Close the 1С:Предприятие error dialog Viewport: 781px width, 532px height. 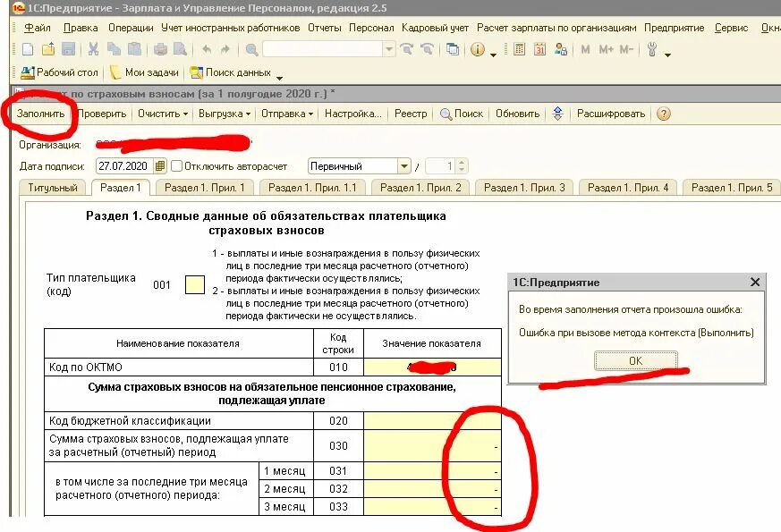pyautogui.click(x=754, y=283)
